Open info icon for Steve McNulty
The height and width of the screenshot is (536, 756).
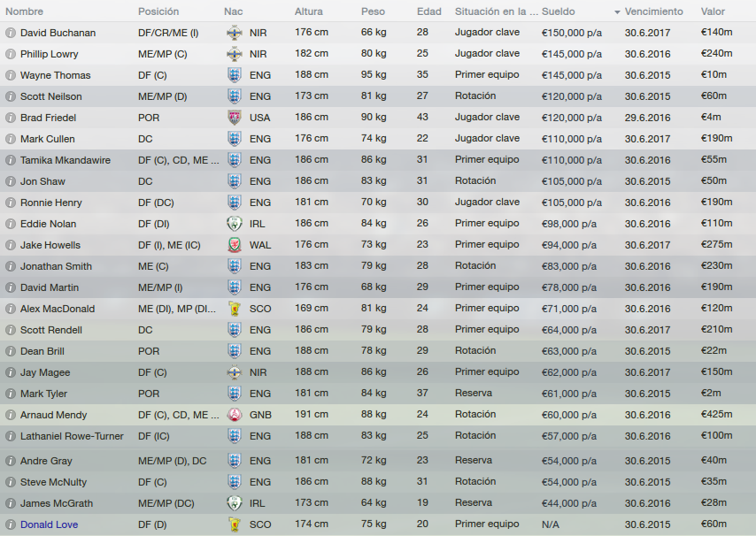pyautogui.click(x=10, y=481)
